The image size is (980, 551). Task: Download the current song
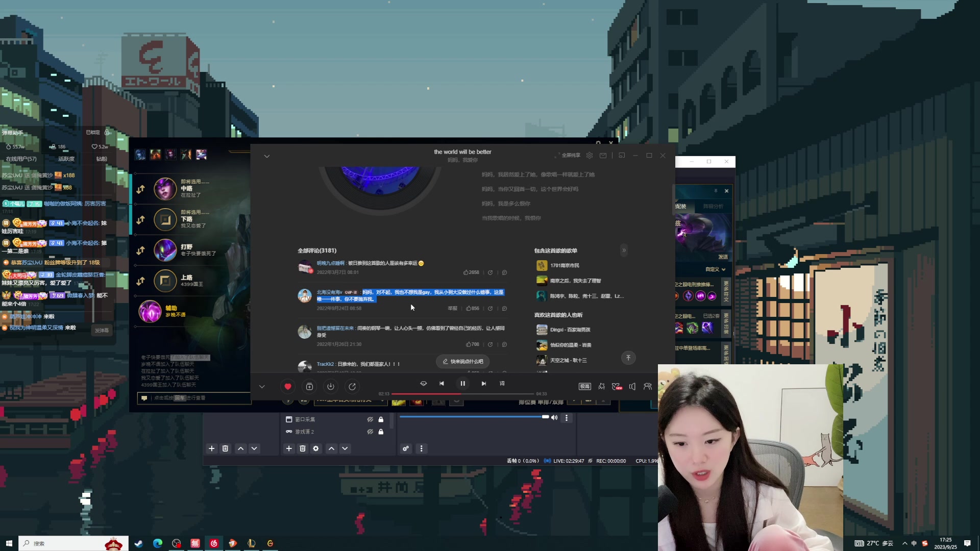coord(331,387)
